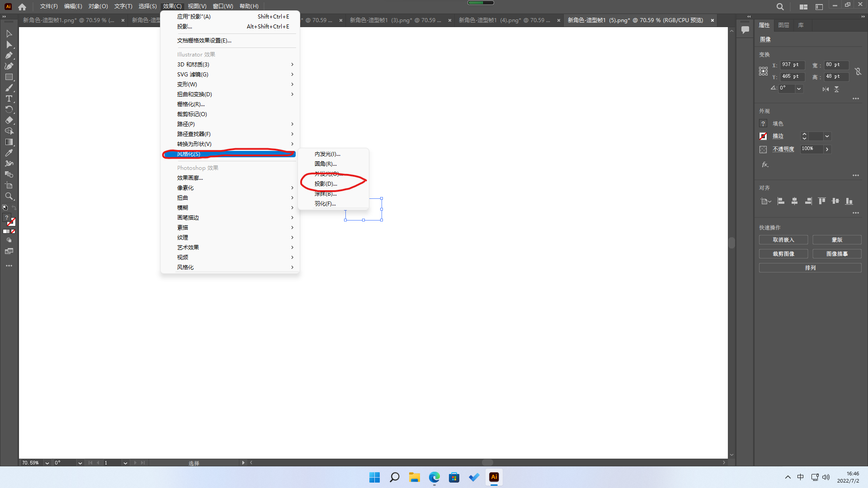Screen dimensions: 868x488
Task: Open 3D 和材质(3) effect submenu
Action: click(x=230, y=65)
